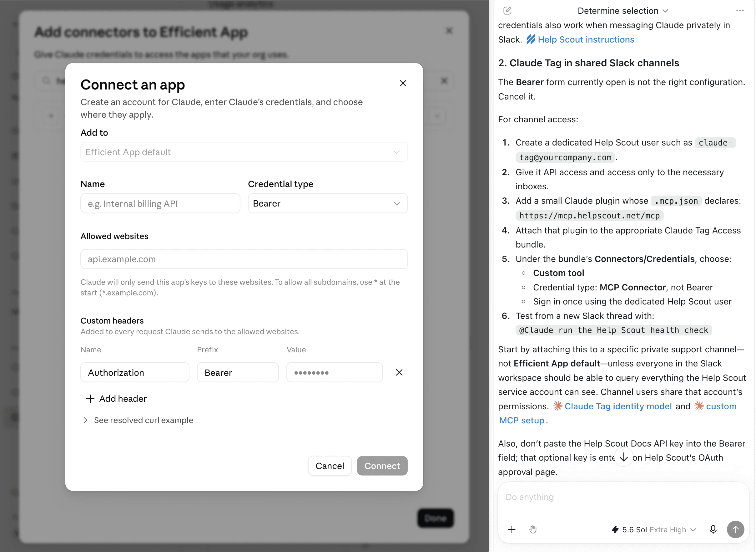Click the Connect button
This screenshot has height=552, width=756.
tap(382, 466)
